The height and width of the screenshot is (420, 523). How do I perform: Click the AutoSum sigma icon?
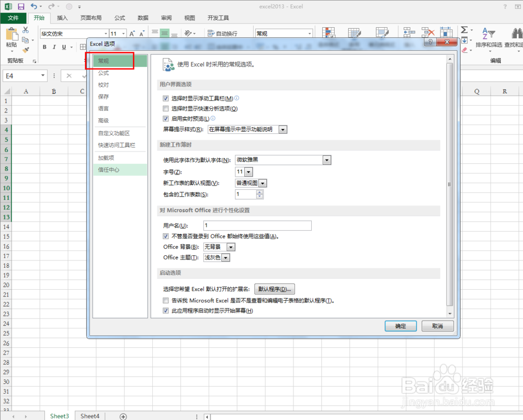click(464, 30)
